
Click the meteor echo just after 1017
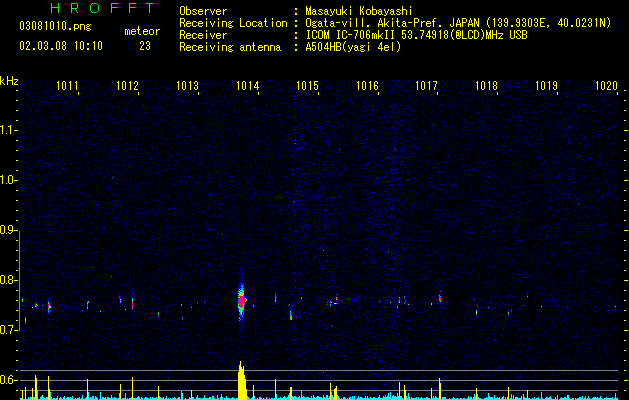coord(440,298)
